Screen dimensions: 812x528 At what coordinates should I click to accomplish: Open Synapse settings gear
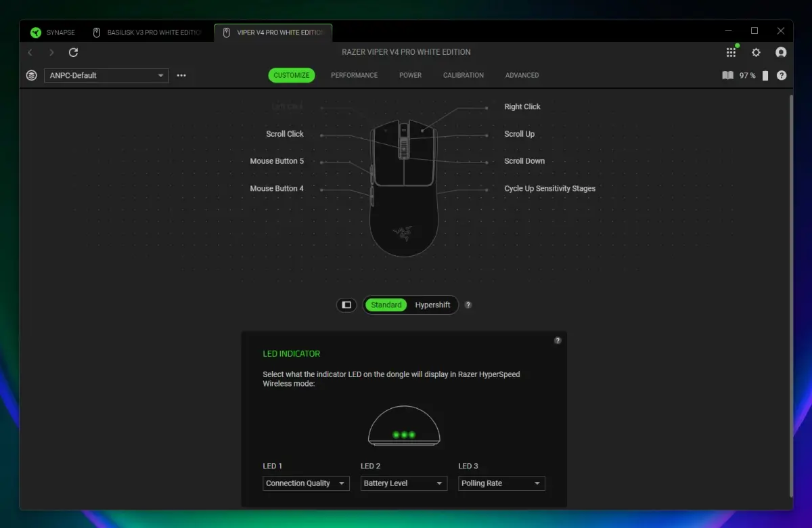757,52
